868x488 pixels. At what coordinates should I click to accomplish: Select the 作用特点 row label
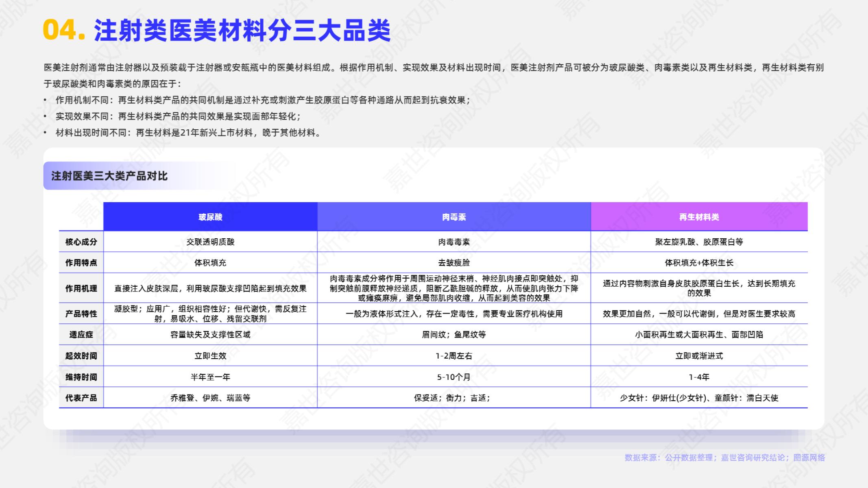point(81,263)
